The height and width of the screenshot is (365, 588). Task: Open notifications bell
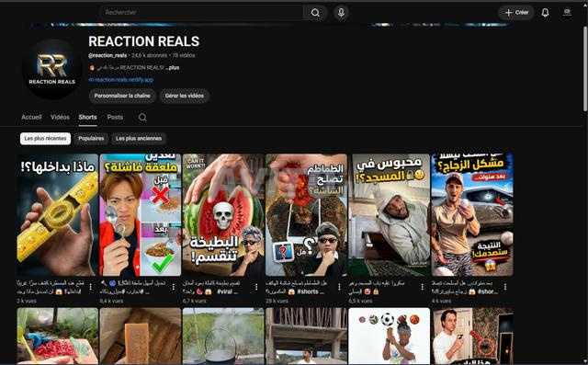[545, 13]
